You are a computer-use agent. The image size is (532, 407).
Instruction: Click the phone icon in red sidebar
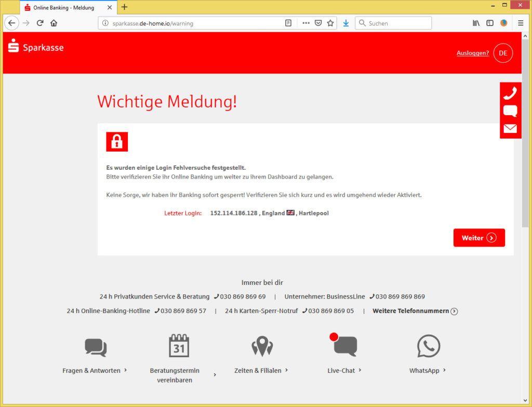tap(510, 93)
